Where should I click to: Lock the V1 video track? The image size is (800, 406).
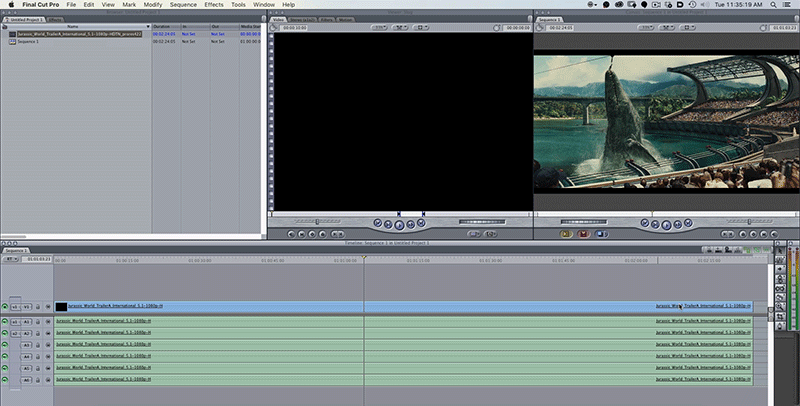[38, 307]
